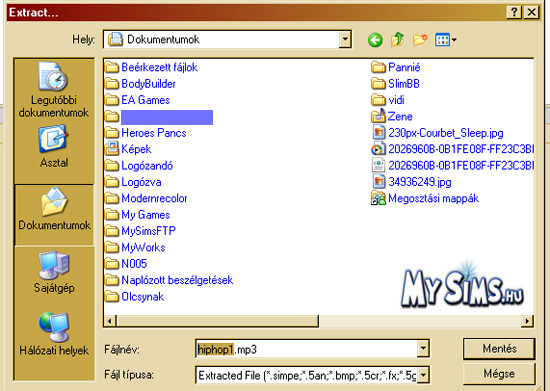Screen dimensions: 550x391
Task: Open Legutóbbi dokumentumok in places bar
Action: 54,90
